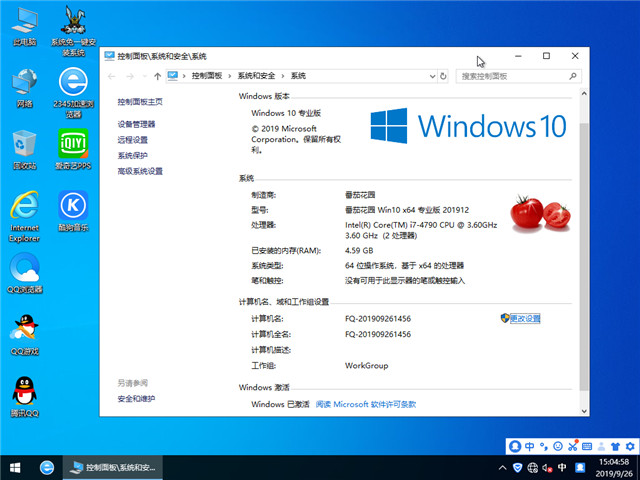Click the muted speaker tray icon

pyautogui.click(x=547, y=468)
